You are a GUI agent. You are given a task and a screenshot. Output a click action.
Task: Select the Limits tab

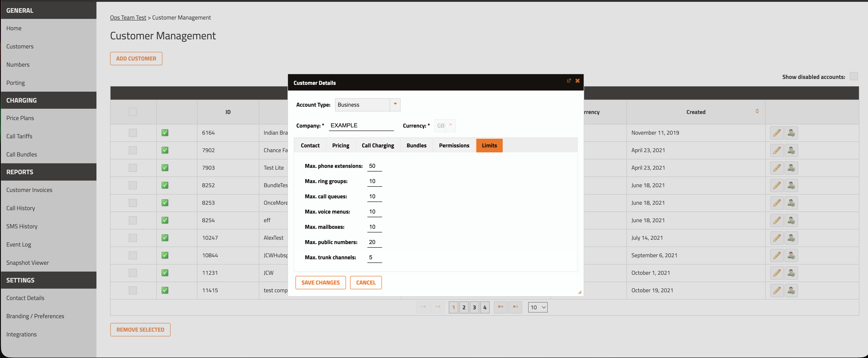(x=489, y=146)
